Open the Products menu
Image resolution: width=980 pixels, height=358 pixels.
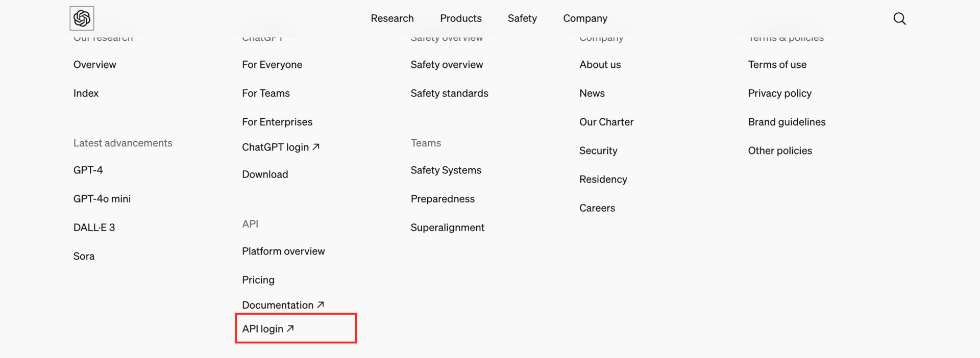pyautogui.click(x=460, y=18)
